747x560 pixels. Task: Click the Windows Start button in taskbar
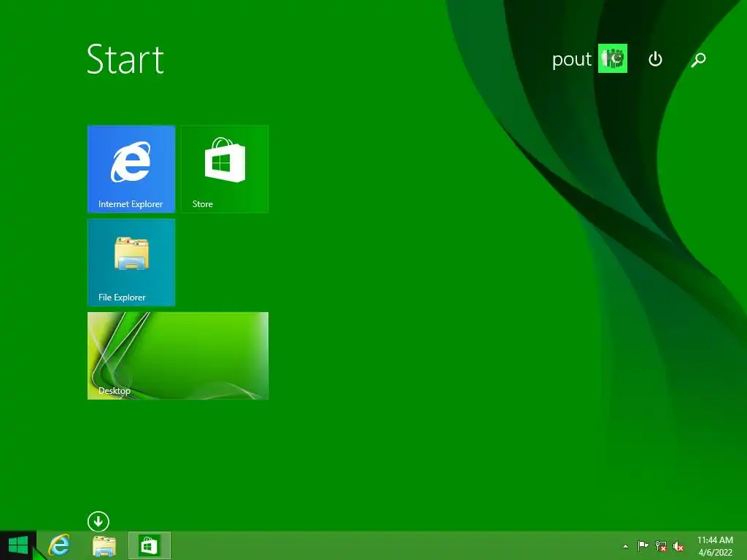click(18, 545)
